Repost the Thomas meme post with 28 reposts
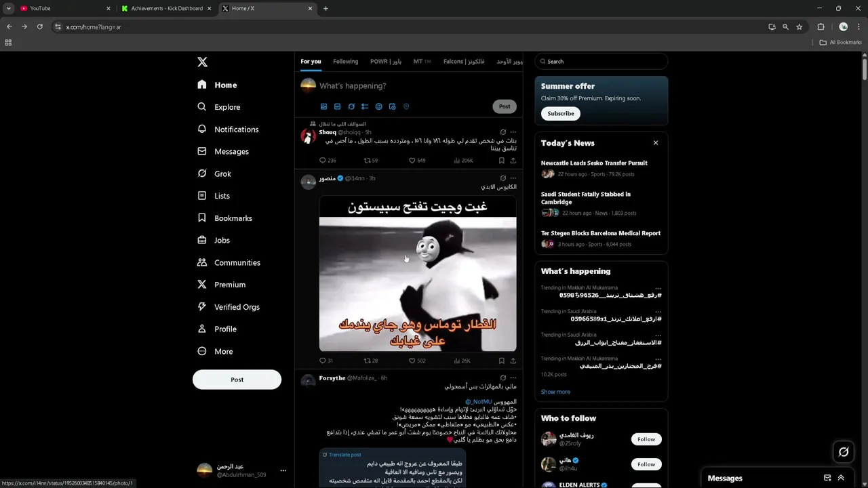 click(x=371, y=361)
